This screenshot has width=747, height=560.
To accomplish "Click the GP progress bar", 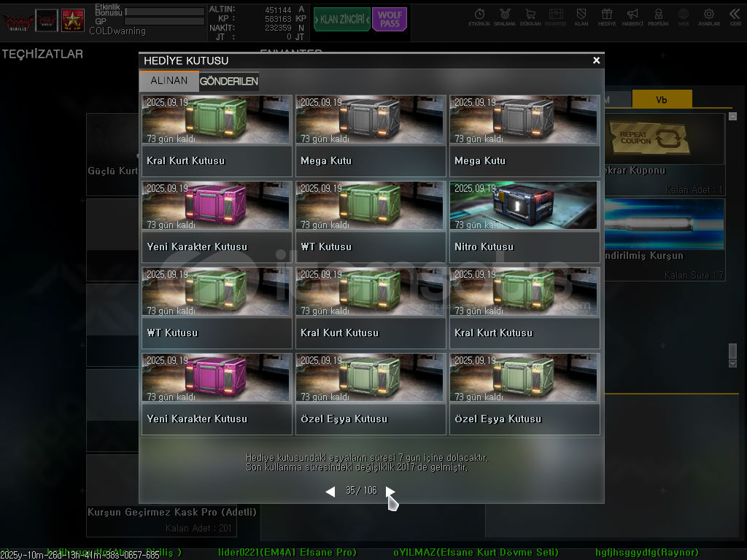I will [x=164, y=21].
